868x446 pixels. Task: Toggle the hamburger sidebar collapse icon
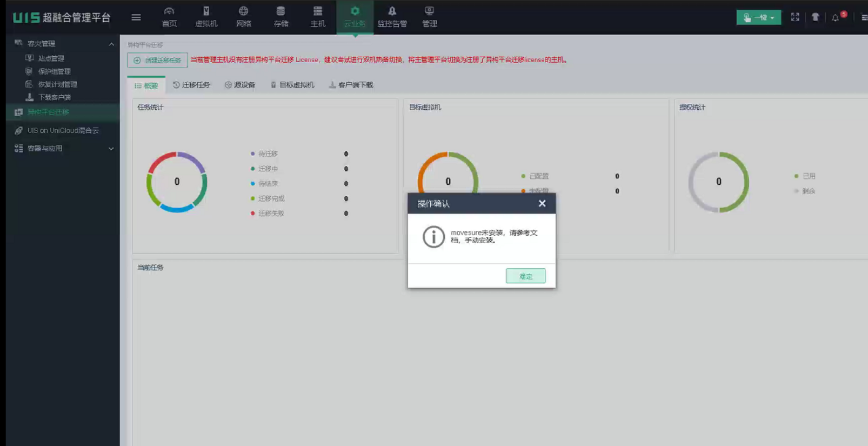[x=136, y=17]
